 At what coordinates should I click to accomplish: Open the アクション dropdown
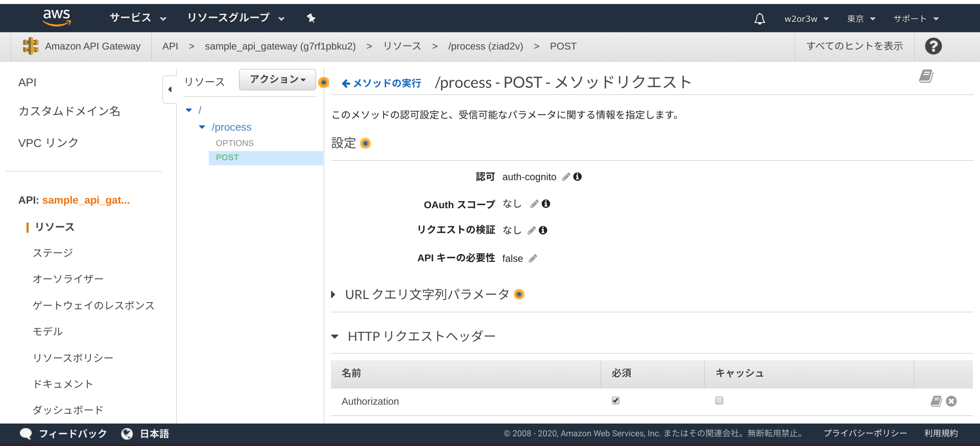pos(277,80)
